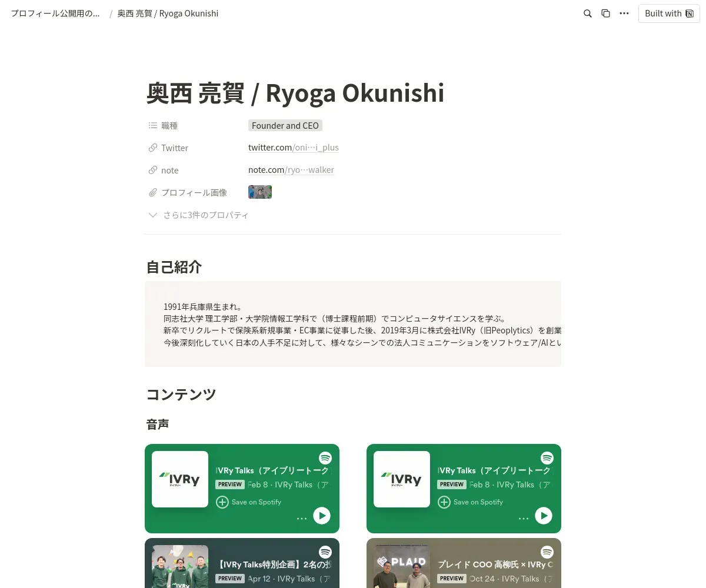Open IVRy Talks title on left top card
The width and height of the screenshot is (706, 588).
click(273, 470)
